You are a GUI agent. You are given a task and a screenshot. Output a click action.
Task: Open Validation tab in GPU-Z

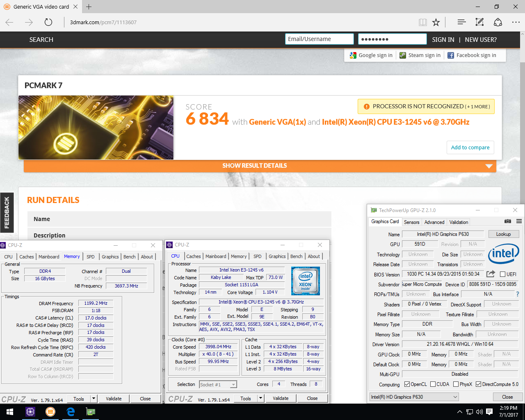pos(459,222)
